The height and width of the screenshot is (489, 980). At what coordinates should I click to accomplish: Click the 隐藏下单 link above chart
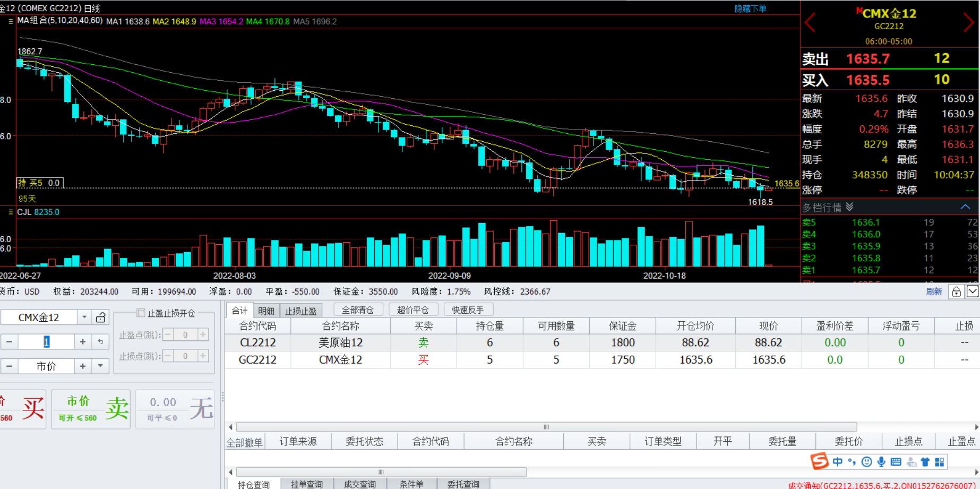750,8
